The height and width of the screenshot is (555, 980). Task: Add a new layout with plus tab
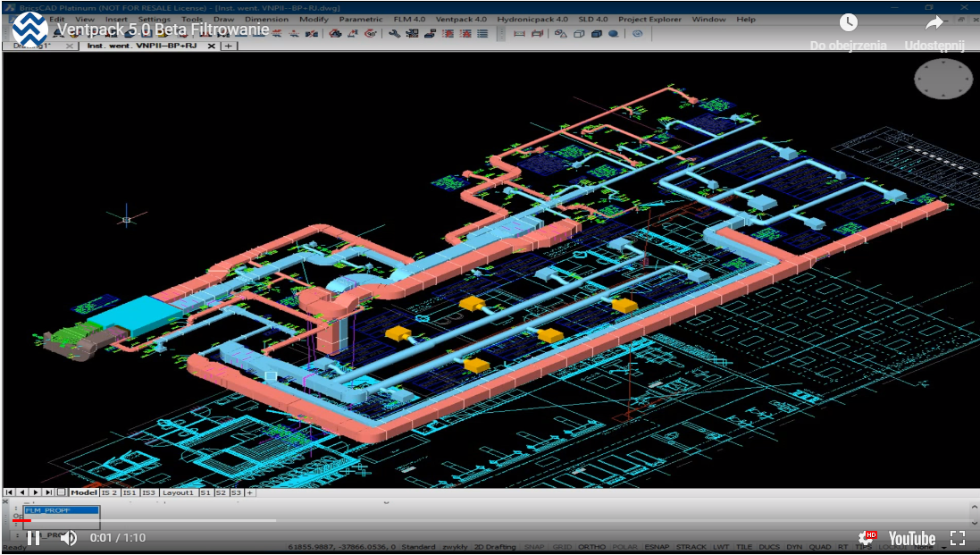pyautogui.click(x=250, y=492)
